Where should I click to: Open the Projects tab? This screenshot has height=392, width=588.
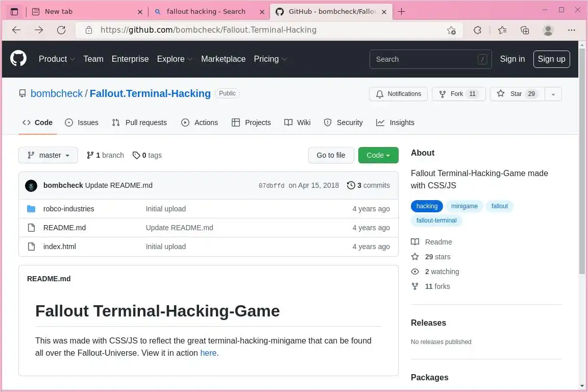pyautogui.click(x=251, y=122)
